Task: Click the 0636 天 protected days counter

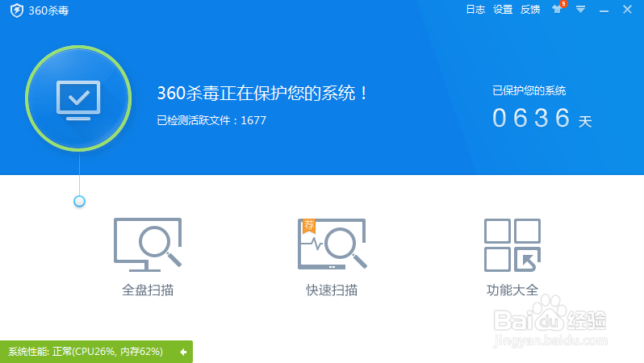Action: coord(542,119)
